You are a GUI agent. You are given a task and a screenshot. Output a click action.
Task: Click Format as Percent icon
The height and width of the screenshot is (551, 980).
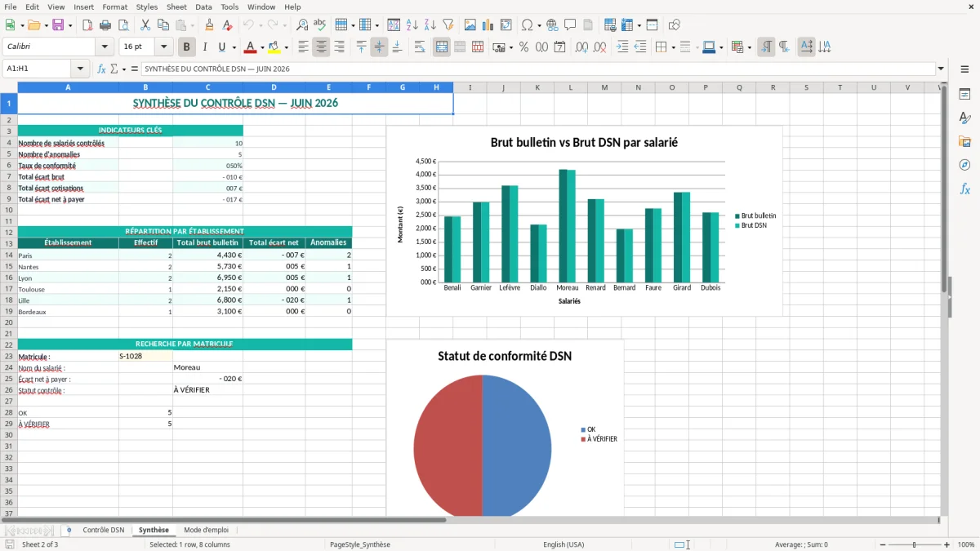coord(523,47)
